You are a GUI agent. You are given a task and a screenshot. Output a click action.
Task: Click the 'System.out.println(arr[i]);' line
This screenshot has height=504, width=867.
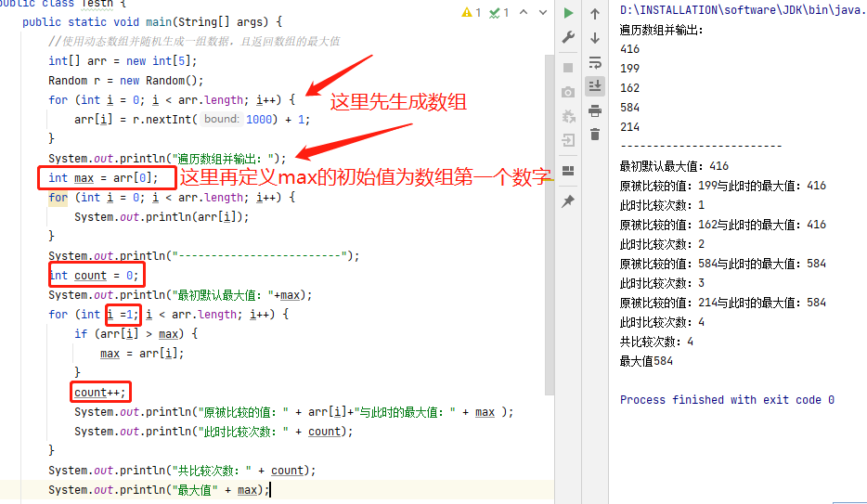162,216
